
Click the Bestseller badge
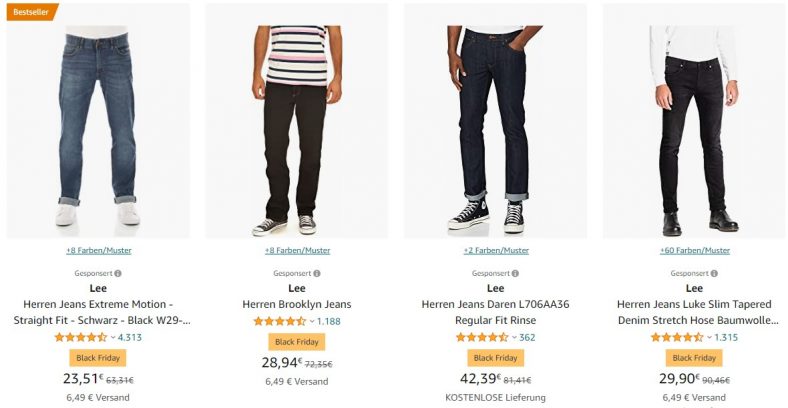click(30, 11)
